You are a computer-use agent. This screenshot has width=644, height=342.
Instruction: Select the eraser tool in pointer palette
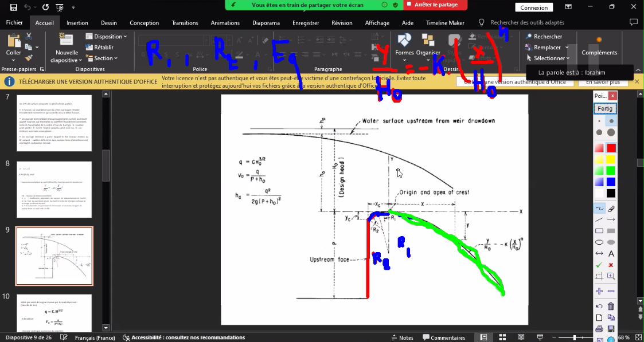click(x=611, y=209)
